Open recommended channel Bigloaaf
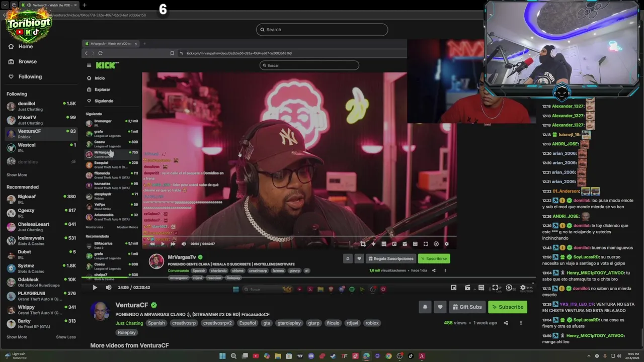 pos(41,200)
